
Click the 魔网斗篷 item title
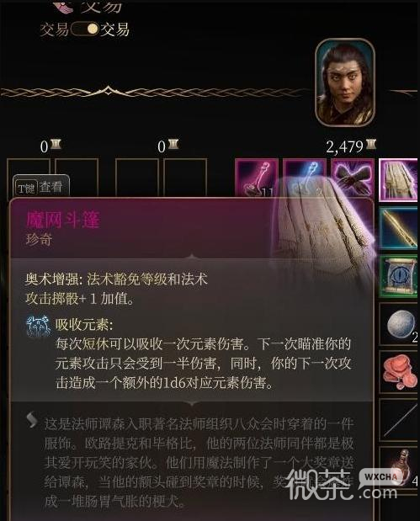(x=63, y=220)
